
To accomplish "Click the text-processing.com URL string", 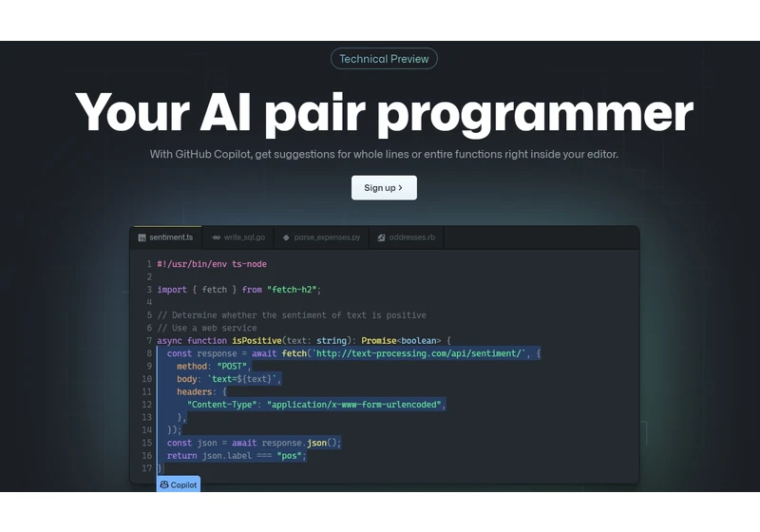I will (419, 353).
